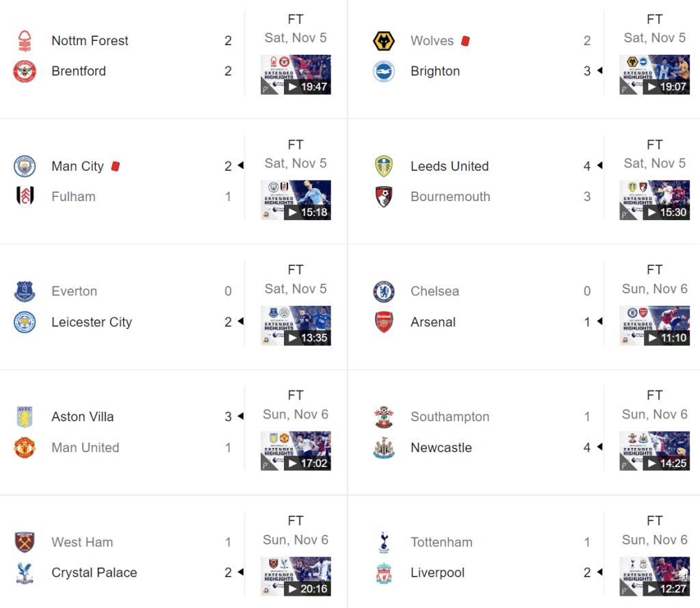Click the Man City club crest

click(x=25, y=166)
